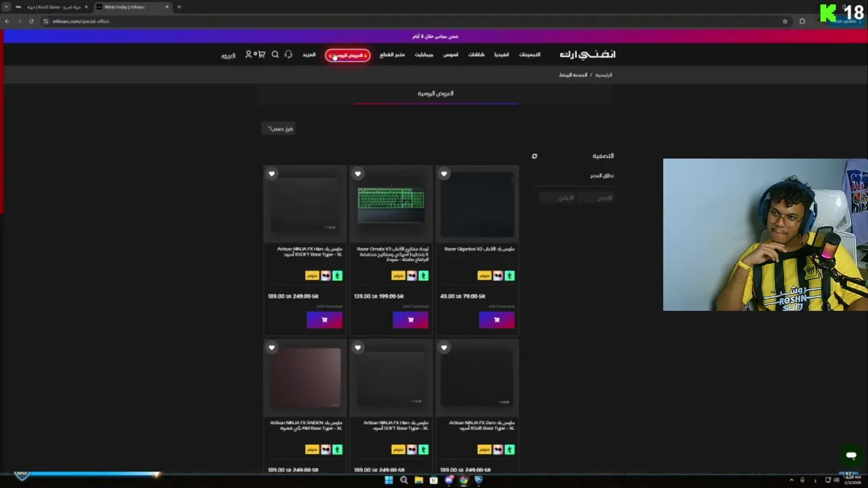The height and width of the screenshot is (488, 868).
Task: Open File Explorer from taskbar
Action: click(418, 480)
